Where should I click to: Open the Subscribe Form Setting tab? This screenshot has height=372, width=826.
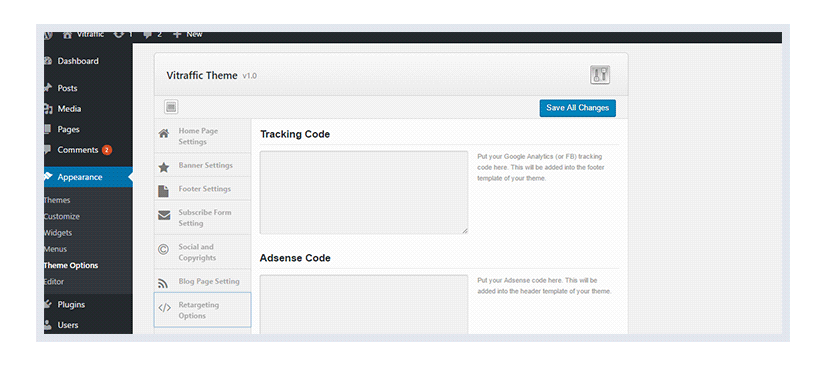(x=202, y=218)
